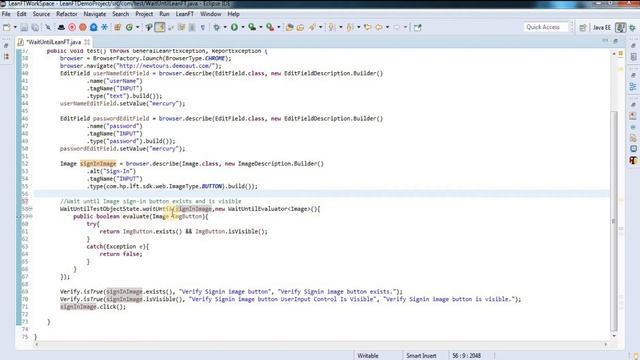Open the Forward history dropdown arrow
The image size is (640, 360).
(x=405, y=27)
